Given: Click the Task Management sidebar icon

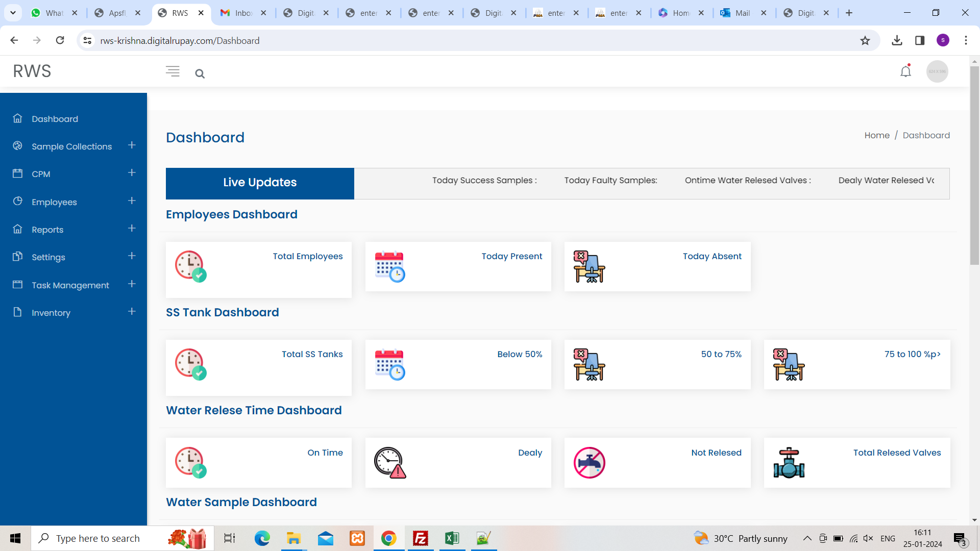Looking at the screenshot, I should (x=18, y=284).
